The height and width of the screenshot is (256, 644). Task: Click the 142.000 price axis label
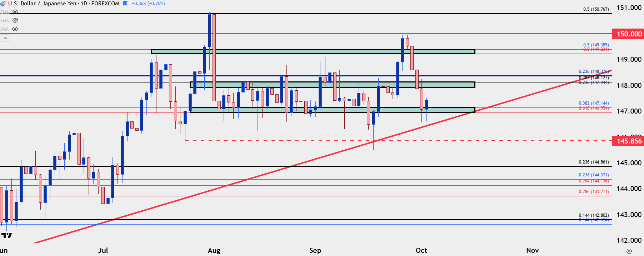pos(629,240)
